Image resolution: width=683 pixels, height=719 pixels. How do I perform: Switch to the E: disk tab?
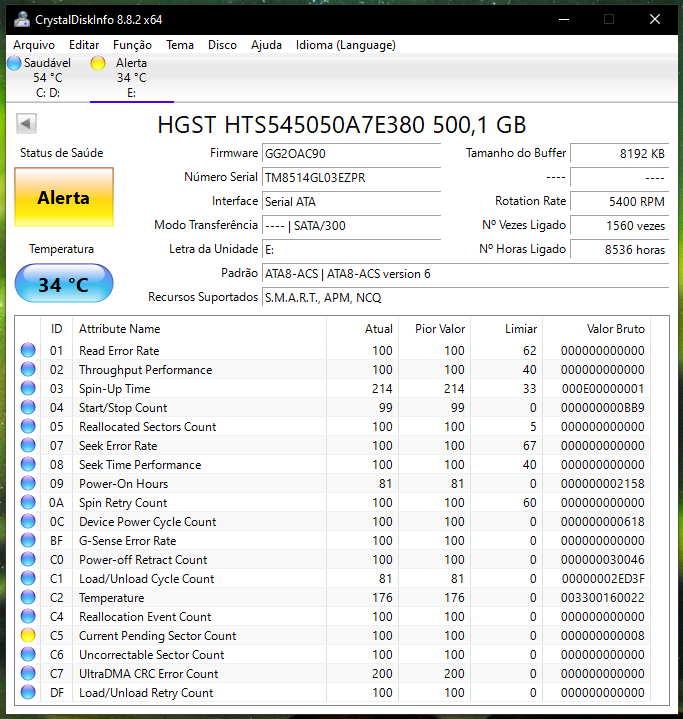click(132, 78)
